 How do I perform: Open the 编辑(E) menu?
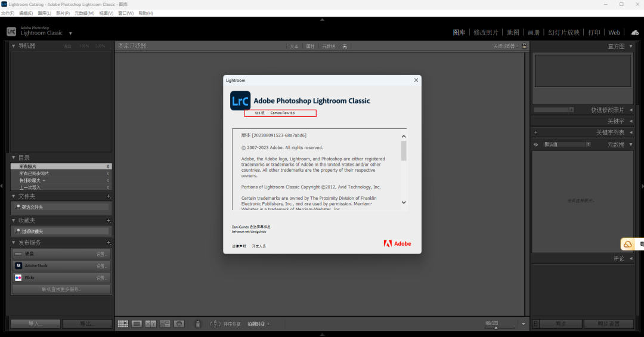click(x=26, y=13)
